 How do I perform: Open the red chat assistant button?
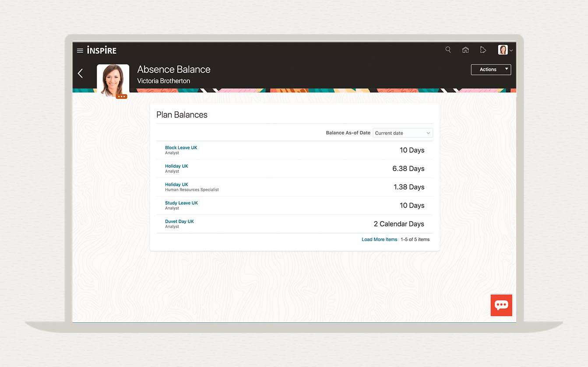pyautogui.click(x=501, y=305)
